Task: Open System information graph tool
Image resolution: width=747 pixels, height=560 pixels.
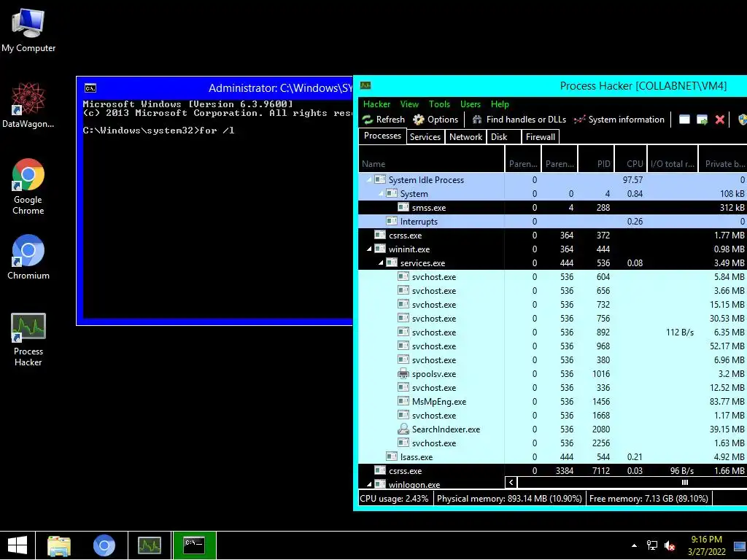Action: 579,120
